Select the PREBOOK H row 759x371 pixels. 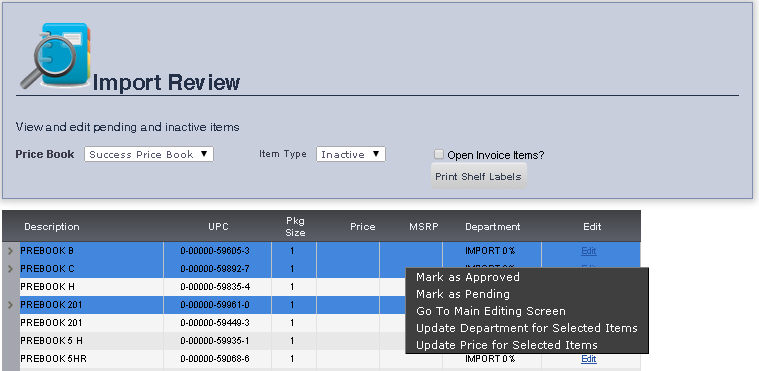329,287
